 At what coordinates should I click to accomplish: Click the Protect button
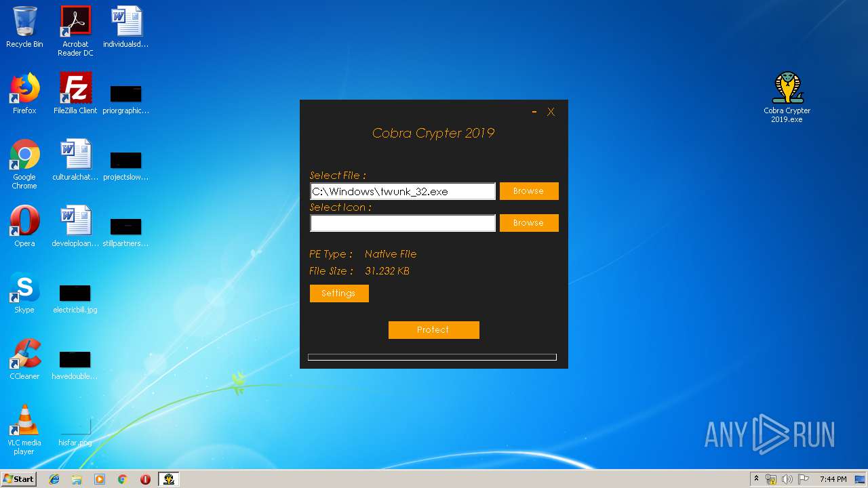coord(433,330)
